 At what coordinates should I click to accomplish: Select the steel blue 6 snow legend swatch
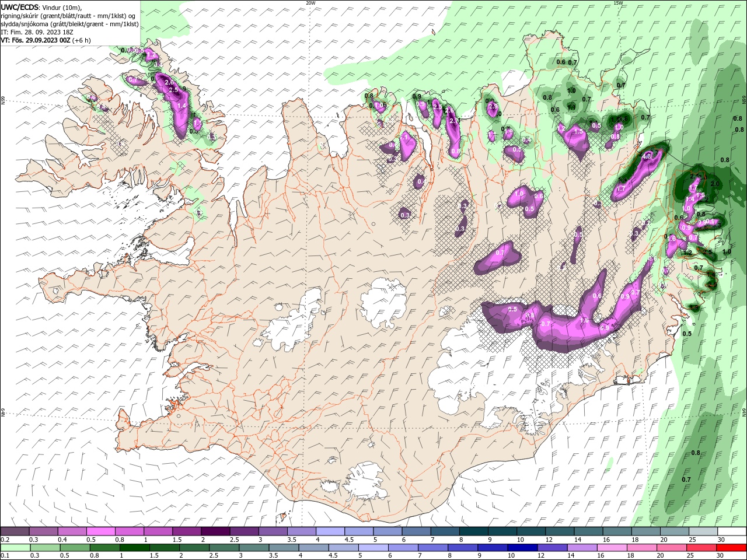[416, 531]
